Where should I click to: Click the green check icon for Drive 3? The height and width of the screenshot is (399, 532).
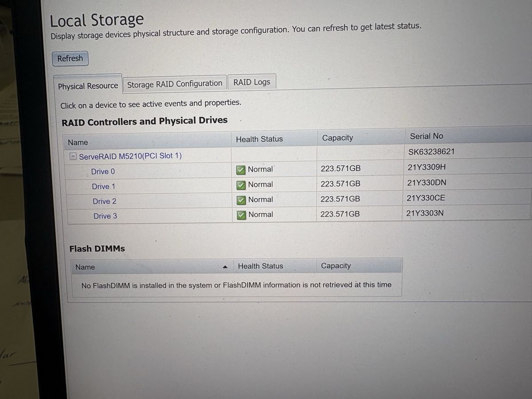241,215
